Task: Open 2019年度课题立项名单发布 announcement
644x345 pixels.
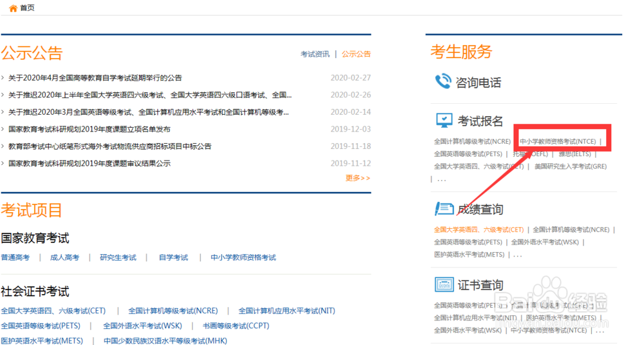Action: point(89,129)
